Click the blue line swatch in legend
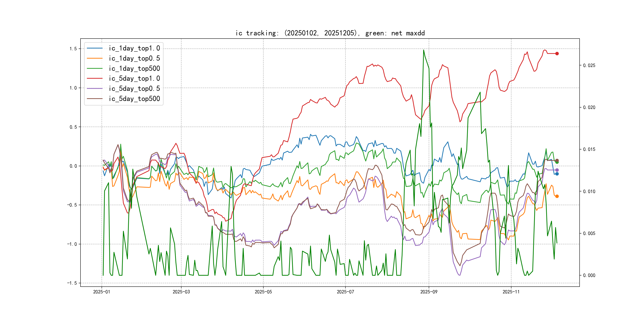Viewport: 644px width, 322px height. pyautogui.click(x=95, y=48)
